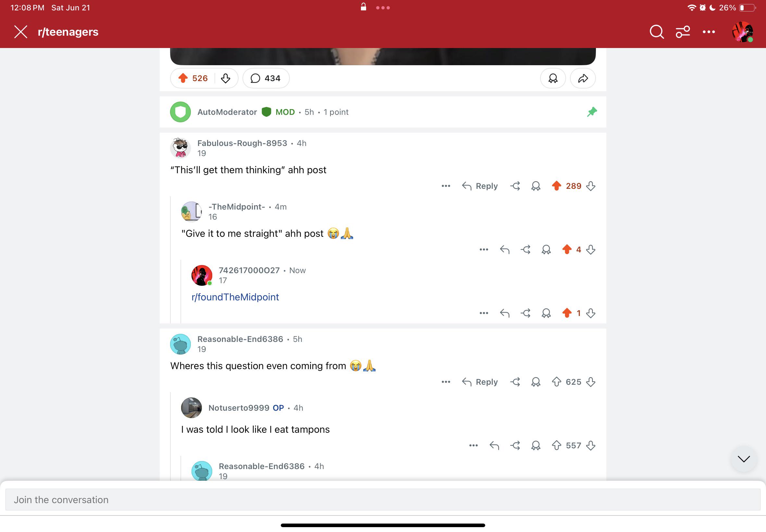Open the search magnifier icon

tap(657, 32)
